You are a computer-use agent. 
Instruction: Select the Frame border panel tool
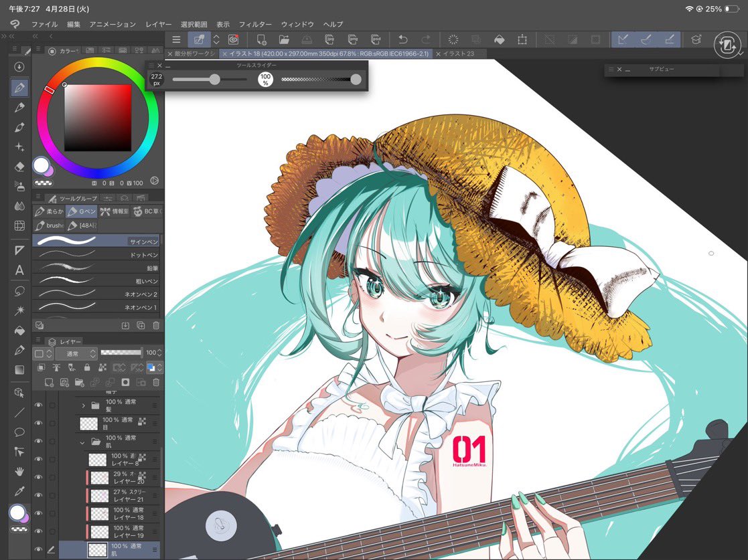click(19, 225)
